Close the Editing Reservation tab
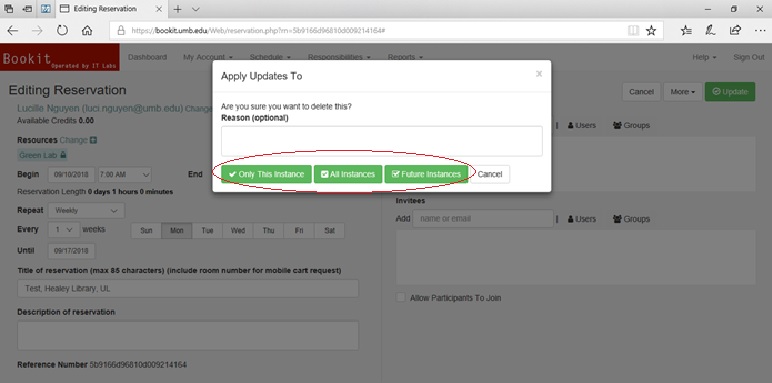 pyautogui.click(x=158, y=9)
